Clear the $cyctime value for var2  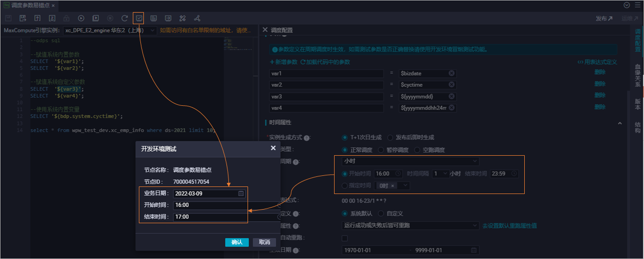451,85
